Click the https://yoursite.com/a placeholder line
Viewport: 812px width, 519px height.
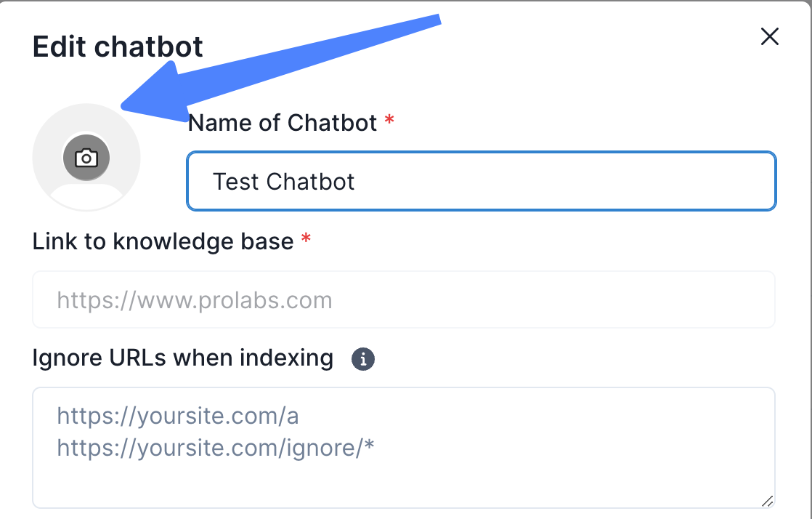point(178,417)
